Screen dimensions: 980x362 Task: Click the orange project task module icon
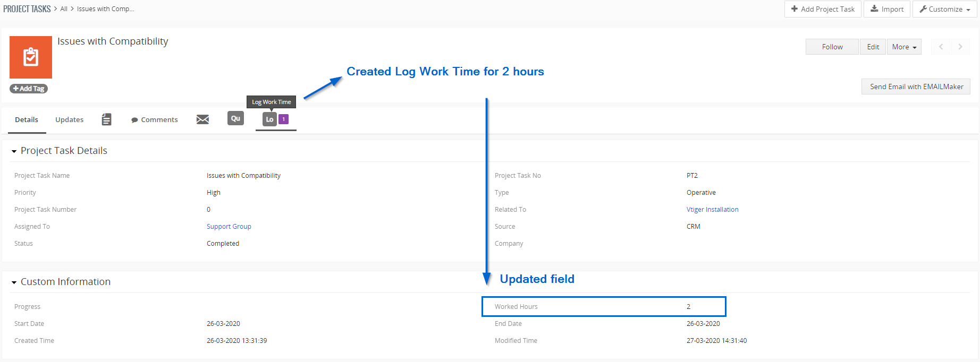(x=31, y=57)
